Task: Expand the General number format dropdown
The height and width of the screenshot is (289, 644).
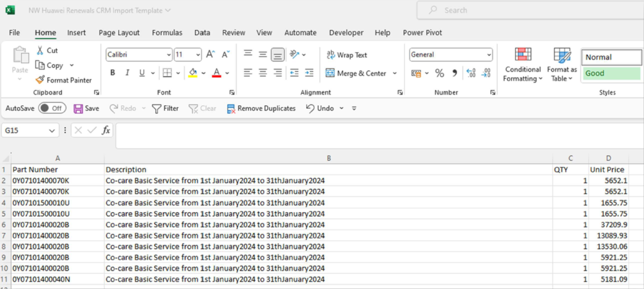Action: [489, 55]
